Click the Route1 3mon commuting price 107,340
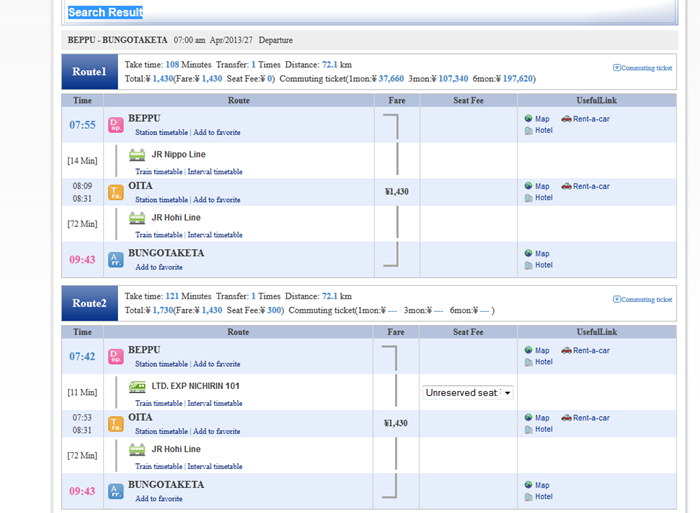700x513 pixels. pyautogui.click(x=453, y=79)
